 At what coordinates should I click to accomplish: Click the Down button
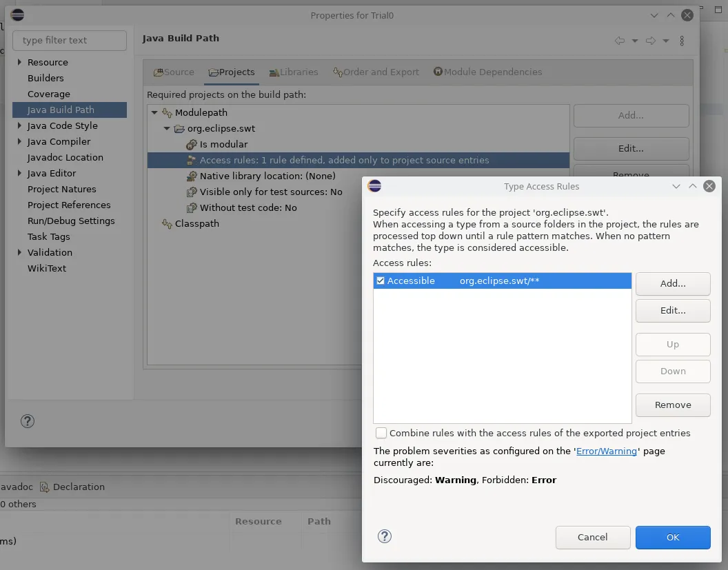pos(673,371)
